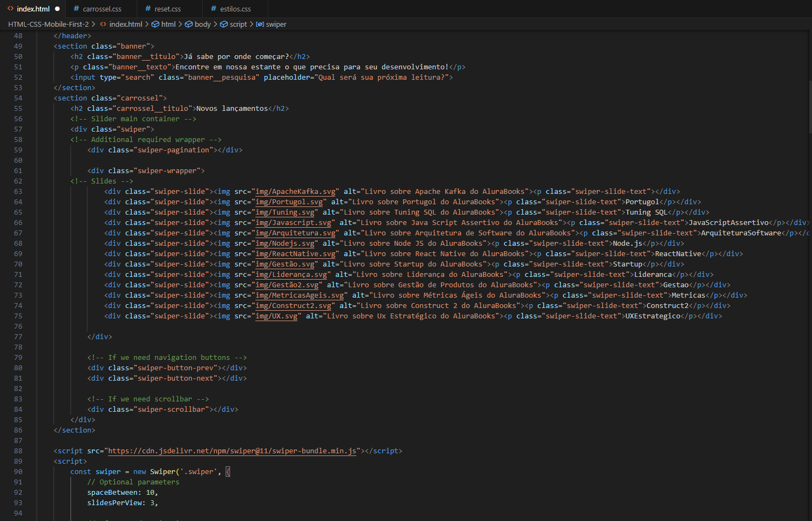The width and height of the screenshot is (812, 521).
Task: Click line number 54 in the gutter
Action: click(18, 98)
